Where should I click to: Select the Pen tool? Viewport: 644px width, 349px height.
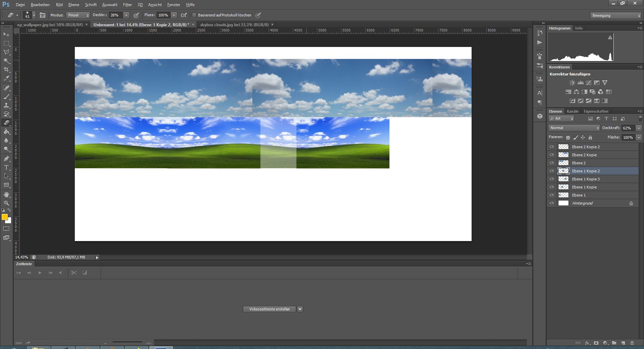[6, 159]
